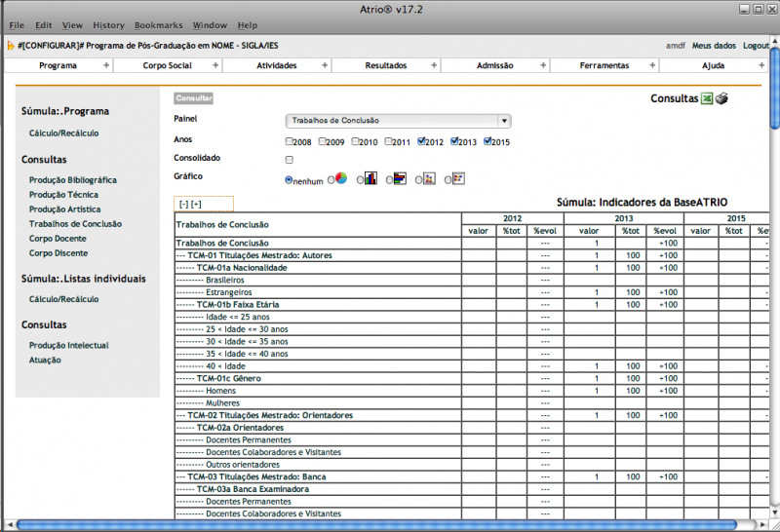Open the History menu
Image resolution: width=780 pixels, height=532 pixels.
[x=108, y=25]
